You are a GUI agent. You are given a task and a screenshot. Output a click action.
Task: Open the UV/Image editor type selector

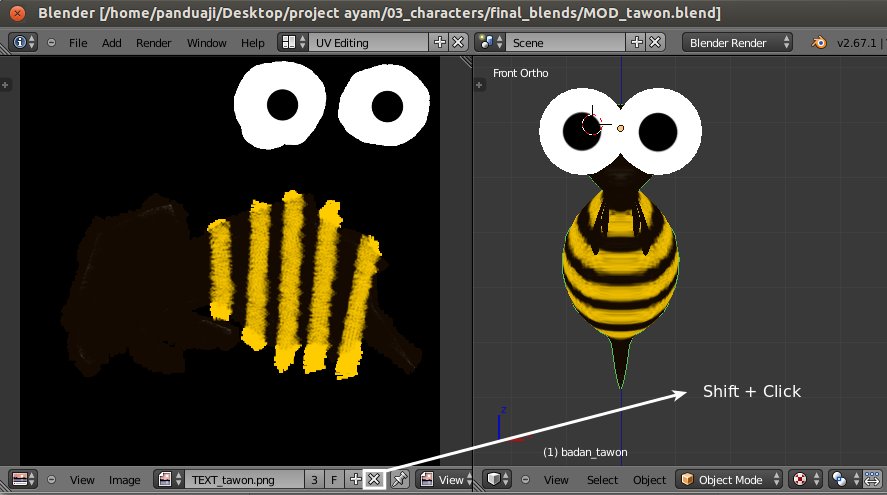pos(23,480)
